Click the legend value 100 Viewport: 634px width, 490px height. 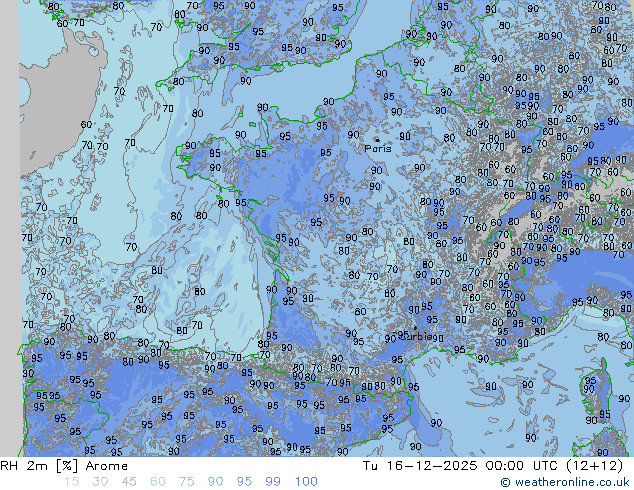[306, 482]
